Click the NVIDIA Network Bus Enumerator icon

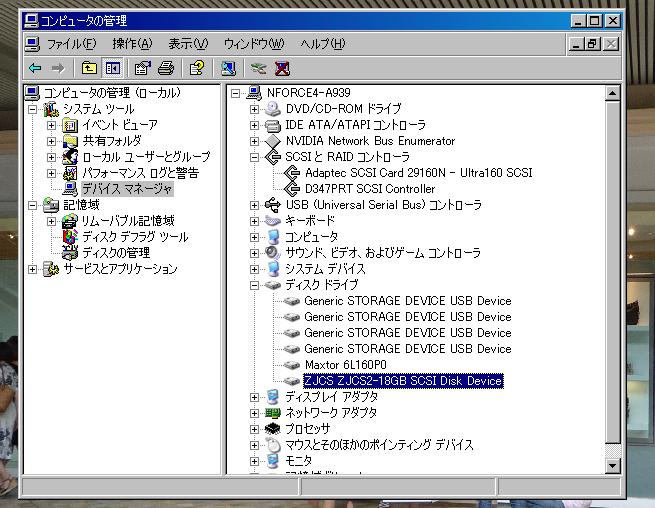tap(273, 141)
